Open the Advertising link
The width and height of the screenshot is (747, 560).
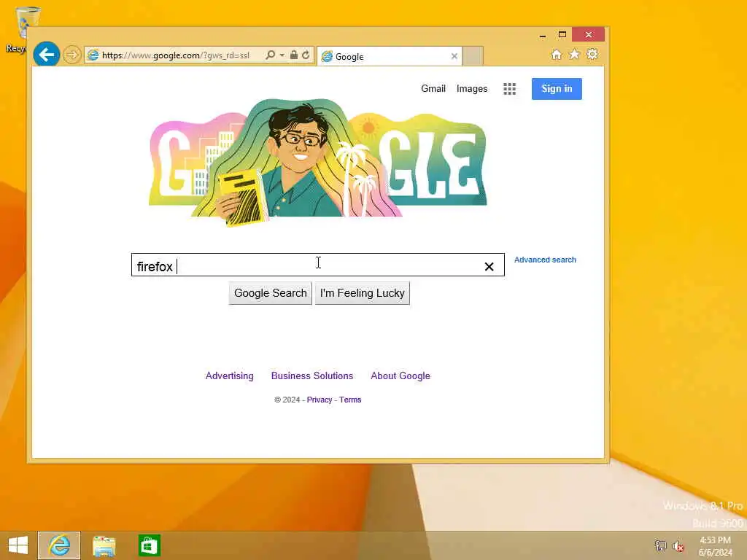[229, 376]
